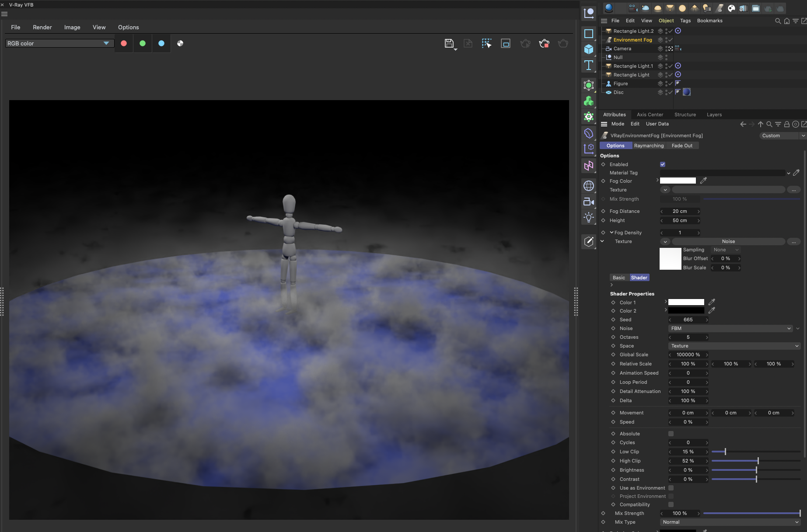Open the Bookmarks menu
807x532 pixels.
pos(709,21)
